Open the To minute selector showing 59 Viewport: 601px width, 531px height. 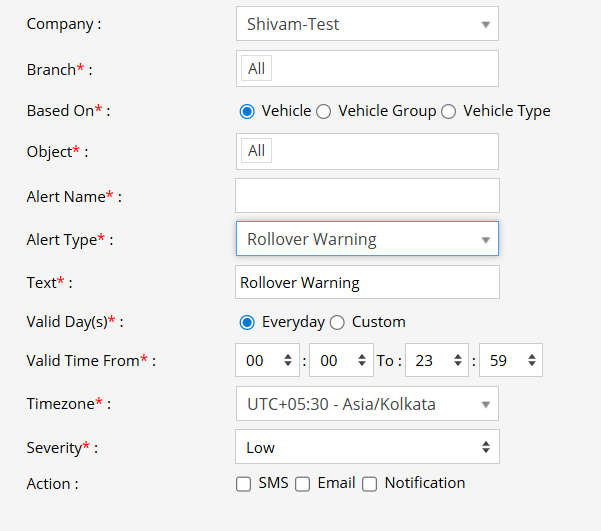(x=511, y=360)
